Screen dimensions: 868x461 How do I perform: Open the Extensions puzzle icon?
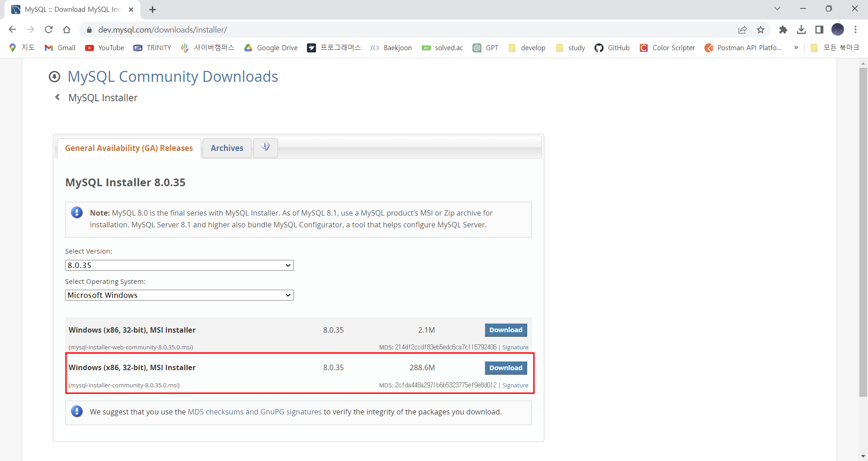[783, 30]
